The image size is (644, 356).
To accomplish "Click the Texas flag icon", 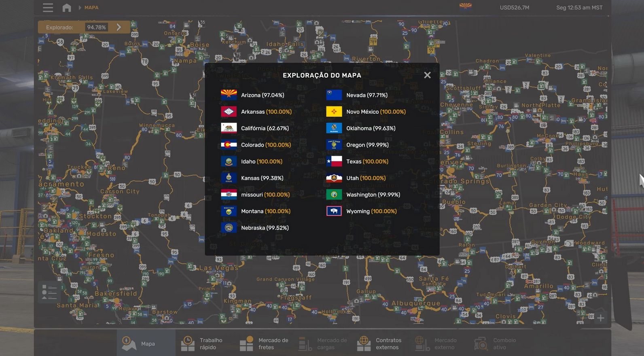I will 334,161.
